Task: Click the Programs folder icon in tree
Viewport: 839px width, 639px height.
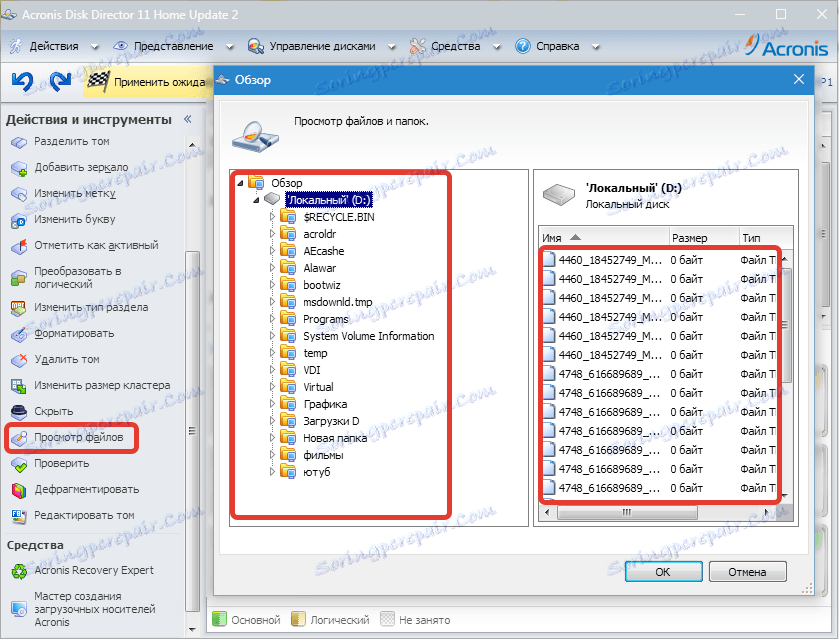Action: pyautogui.click(x=288, y=320)
